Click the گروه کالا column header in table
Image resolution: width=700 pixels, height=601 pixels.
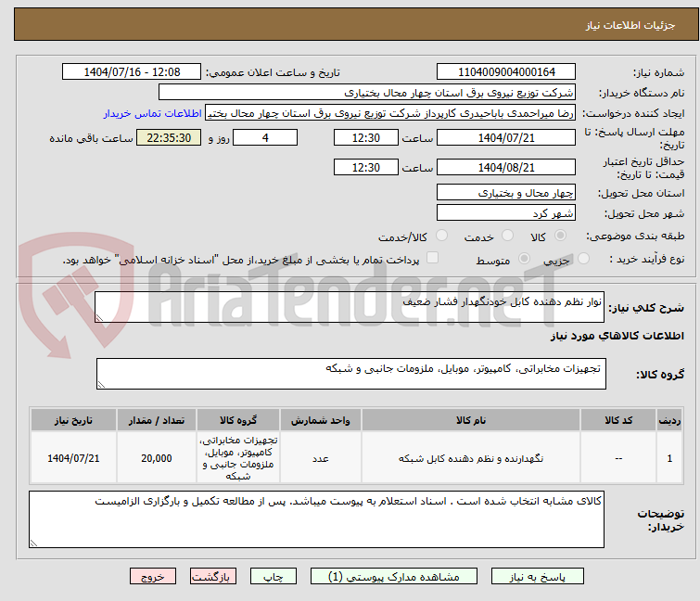238,420
